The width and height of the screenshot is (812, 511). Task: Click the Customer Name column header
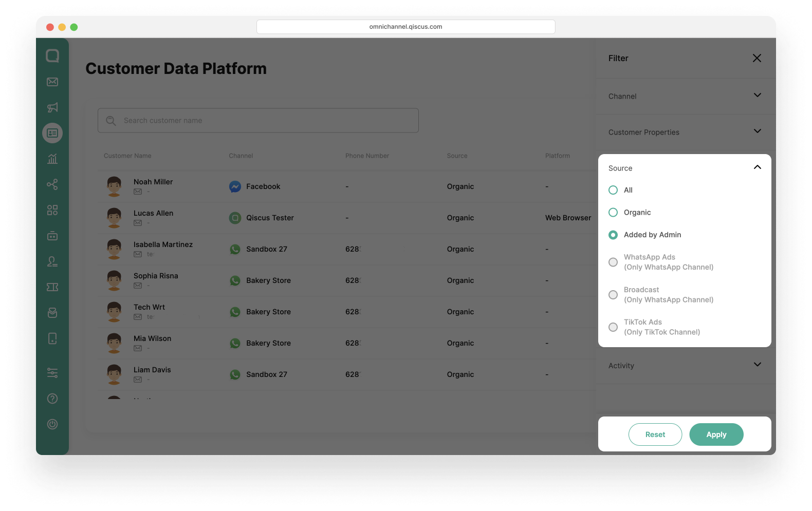click(127, 156)
